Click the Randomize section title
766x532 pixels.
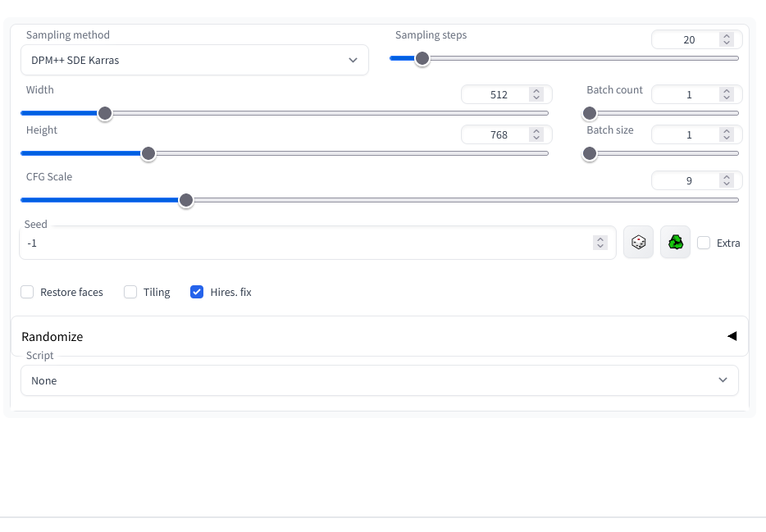point(52,337)
